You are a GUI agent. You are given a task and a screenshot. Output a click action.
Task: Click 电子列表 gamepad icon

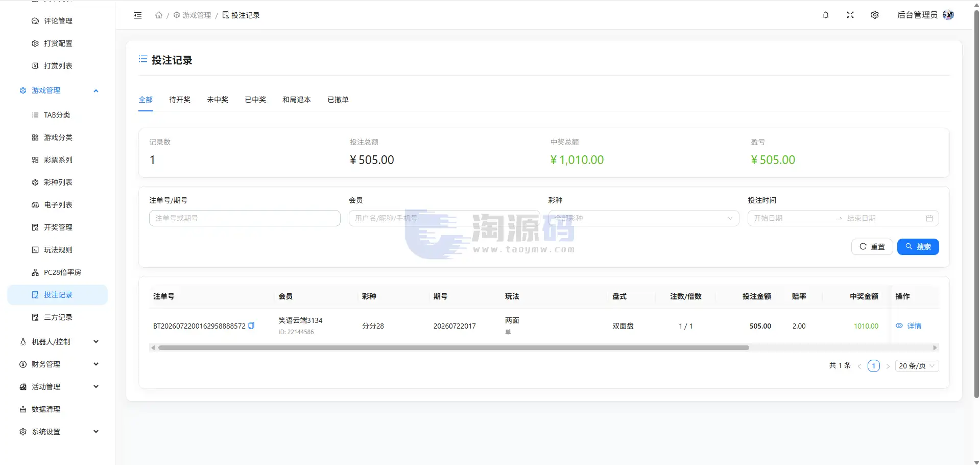35,205
